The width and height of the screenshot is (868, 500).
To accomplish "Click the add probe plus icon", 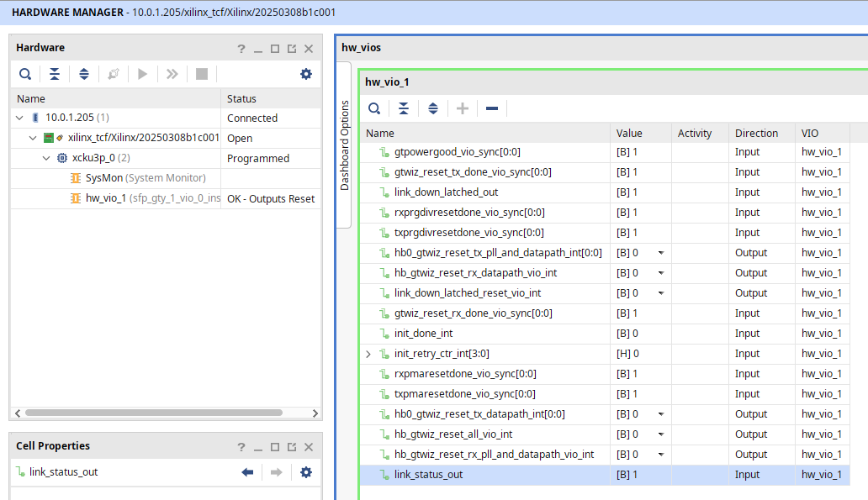I will click(463, 108).
